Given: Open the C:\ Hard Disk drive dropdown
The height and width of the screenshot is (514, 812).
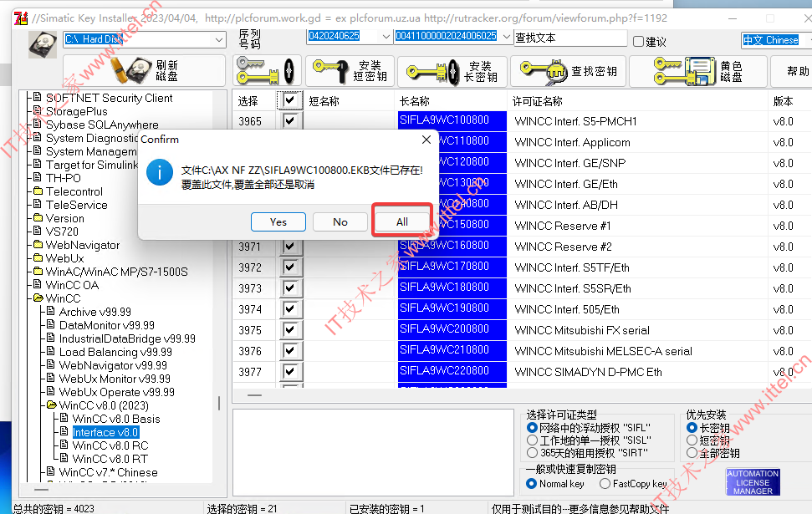Looking at the screenshot, I should [x=219, y=39].
